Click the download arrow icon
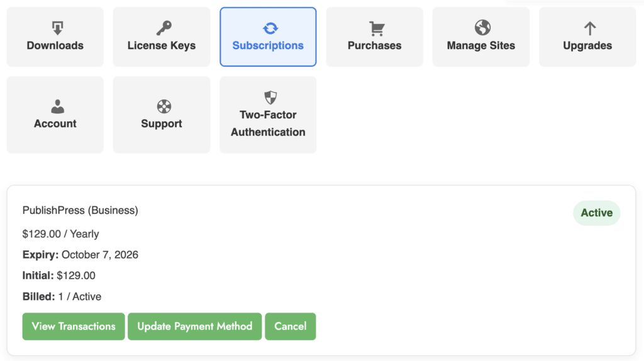This screenshot has width=644, height=361. click(57, 28)
